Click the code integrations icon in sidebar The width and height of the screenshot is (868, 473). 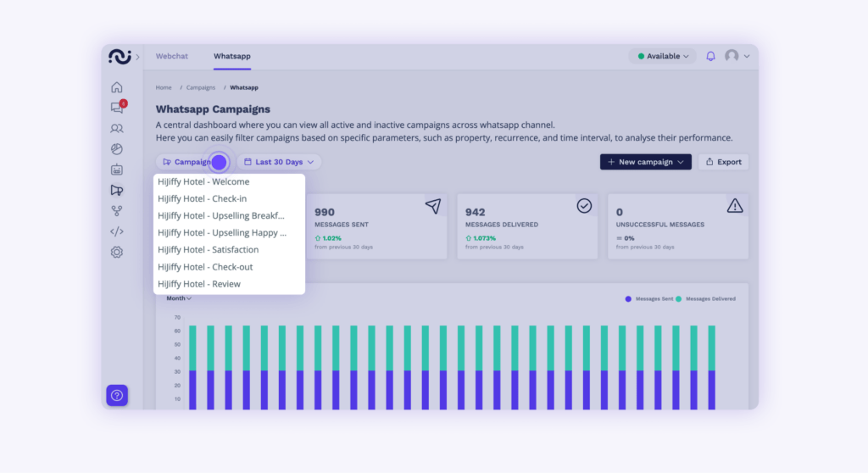pos(117,231)
